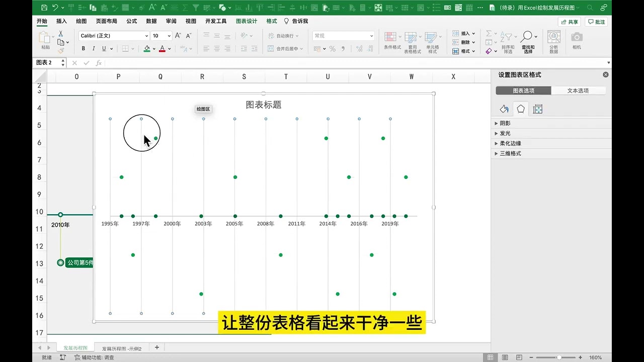Image resolution: width=644 pixels, height=362 pixels.
Task: Increase font size with large A
Action: click(x=178, y=36)
